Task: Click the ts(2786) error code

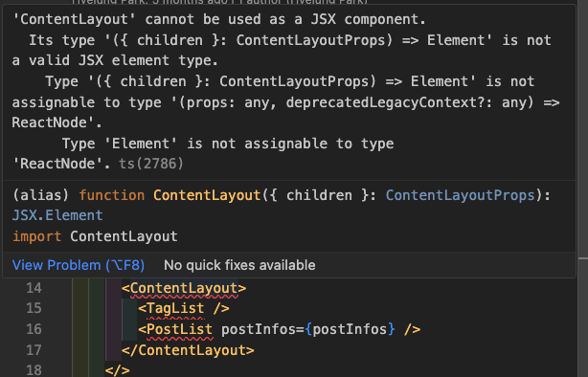Action: point(151,164)
